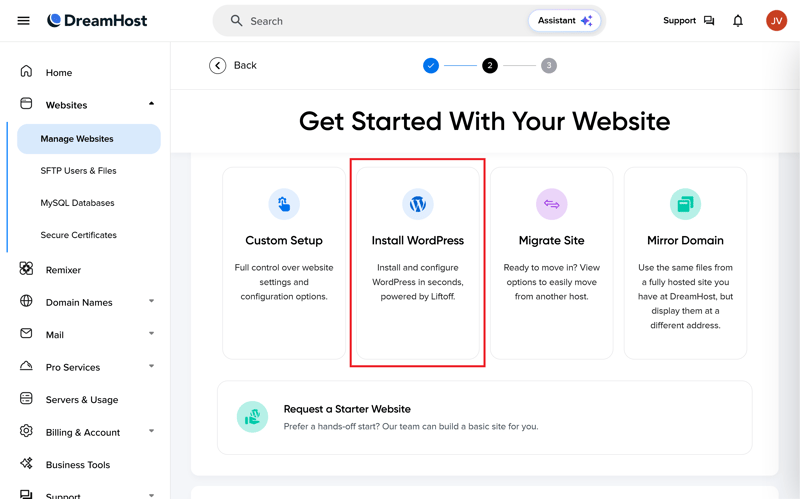Collapse the Websites menu arrow
The width and height of the screenshot is (800, 499).
[152, 104]
